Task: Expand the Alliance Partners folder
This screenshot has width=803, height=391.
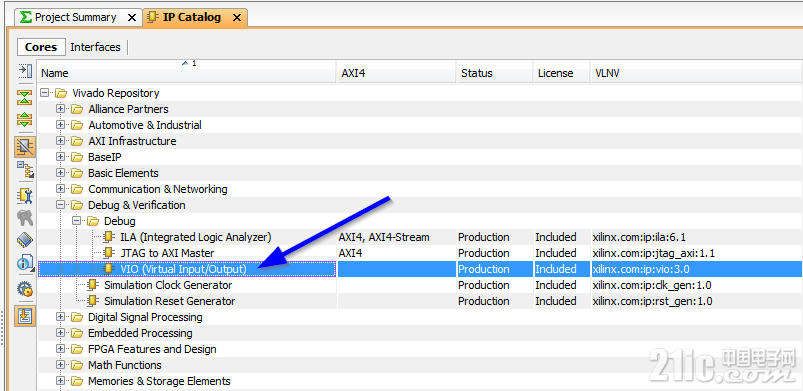Action: click(x=60, y=109)
